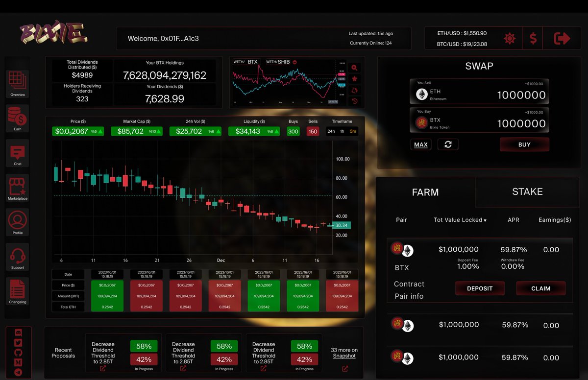Open the Contract link in BTX farm
The width and height of the screenshot is (588, 380).
pyautogui.click(x=409, y=284)
